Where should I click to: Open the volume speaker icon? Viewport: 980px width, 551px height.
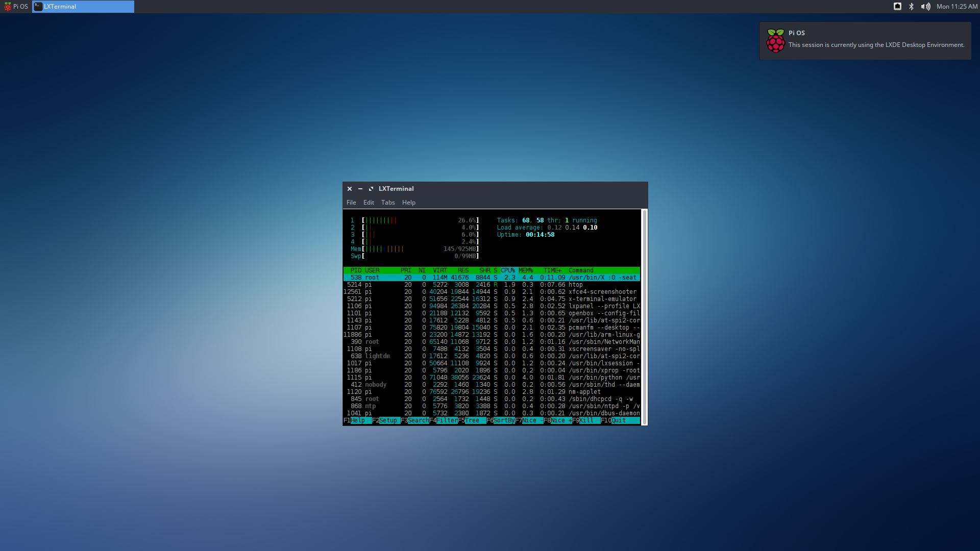point(925,7)
